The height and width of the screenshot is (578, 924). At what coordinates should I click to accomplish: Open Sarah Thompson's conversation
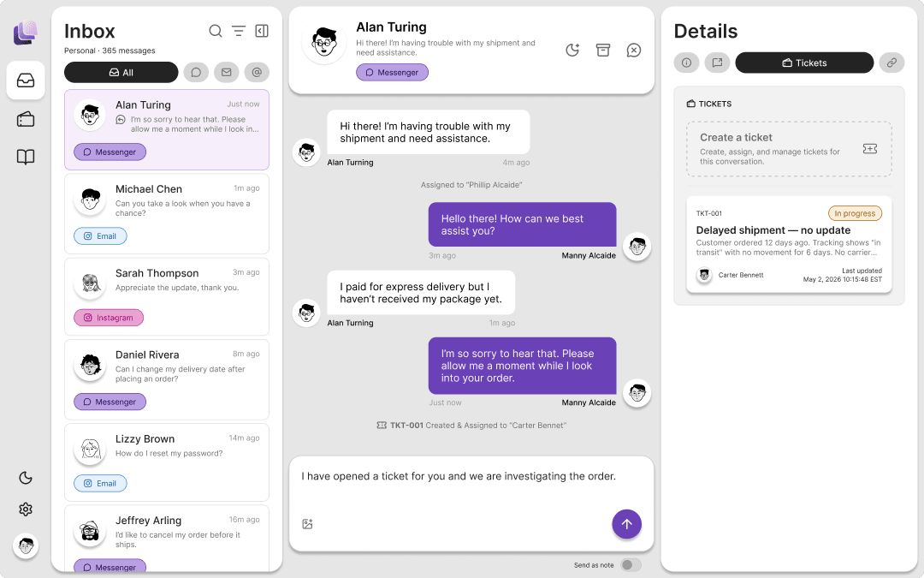click(x=167, y=296)
